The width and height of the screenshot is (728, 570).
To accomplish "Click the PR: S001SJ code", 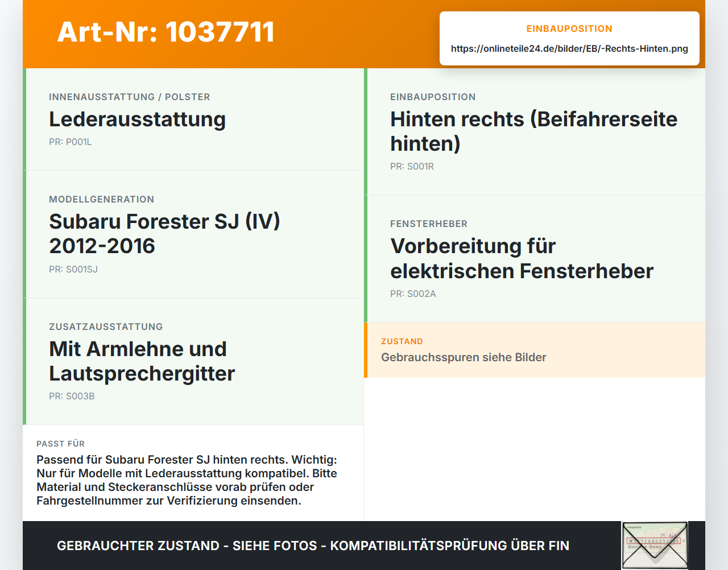I will (73, 269).
